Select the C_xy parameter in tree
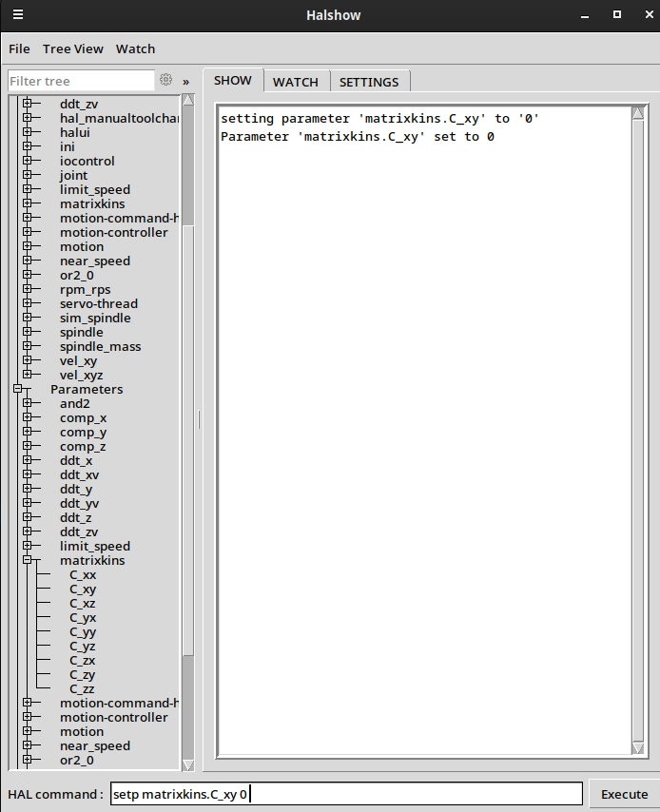Screen dimensions: 660x812 point(83,590)
